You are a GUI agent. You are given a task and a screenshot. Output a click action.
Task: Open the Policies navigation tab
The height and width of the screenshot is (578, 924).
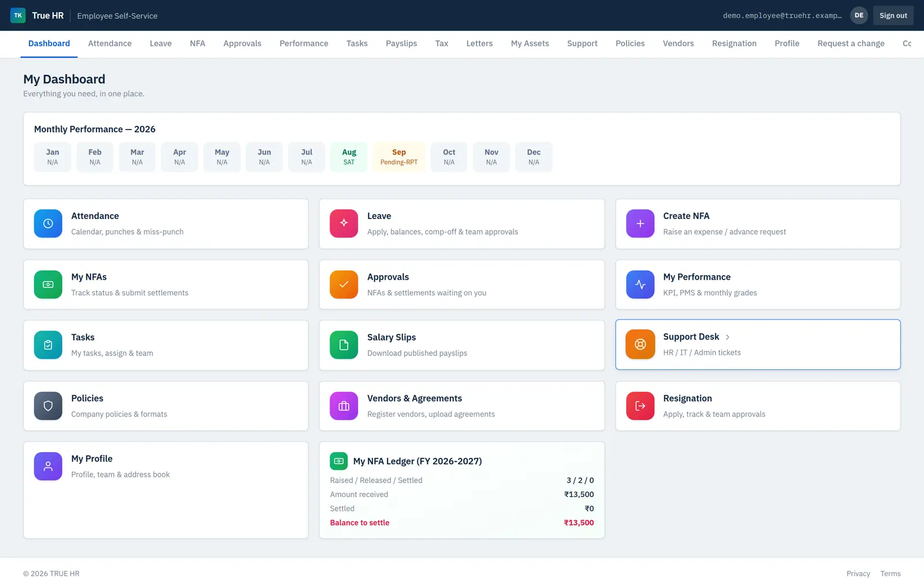pyautogui.click(x=630, y=44)
